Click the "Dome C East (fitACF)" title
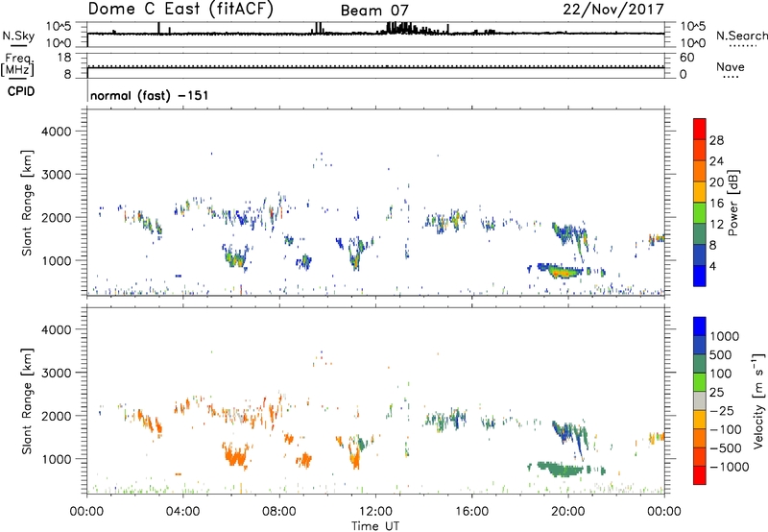Screen dimensions: 768x532 180,10
